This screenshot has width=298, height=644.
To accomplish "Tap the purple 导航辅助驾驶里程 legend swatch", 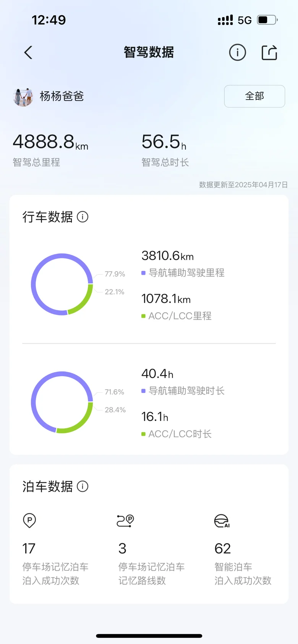I will click(x=143, y=273).
